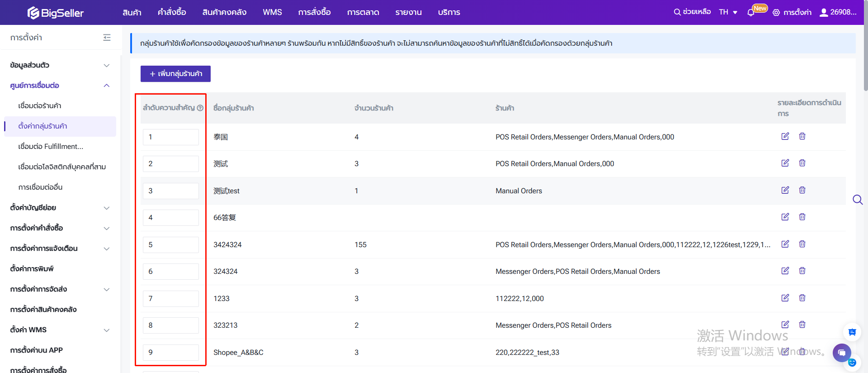Select การเชื่อมต่ออื่น in sidebar
868x373 pixels.
[x=40, y=187]
